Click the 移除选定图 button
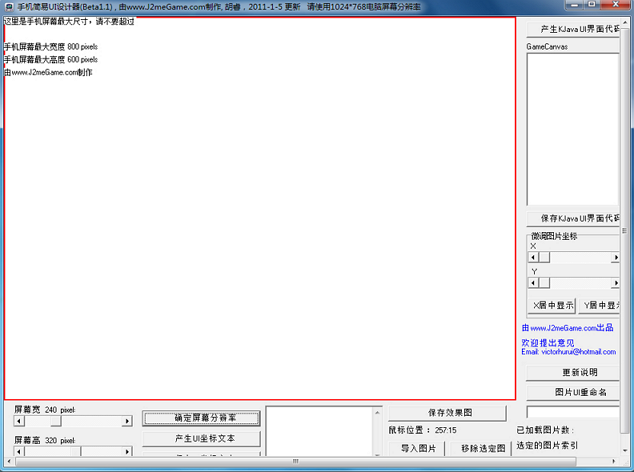Screen dimensions: 634x472 tap(480, 448)
